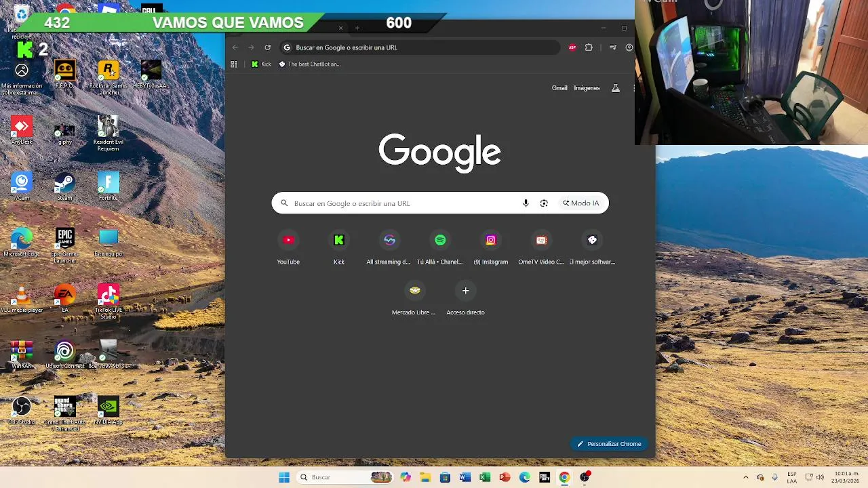868x488 pixels.
Task: Open the Kick bookmark
Action: click(261, 64)
